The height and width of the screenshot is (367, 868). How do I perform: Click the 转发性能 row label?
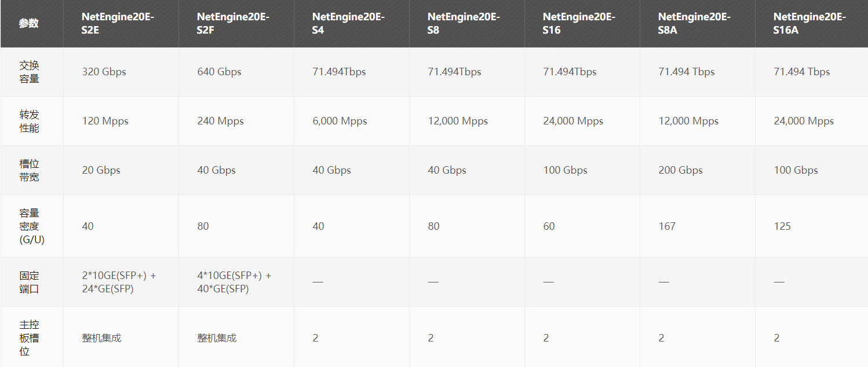coord(29,121)
